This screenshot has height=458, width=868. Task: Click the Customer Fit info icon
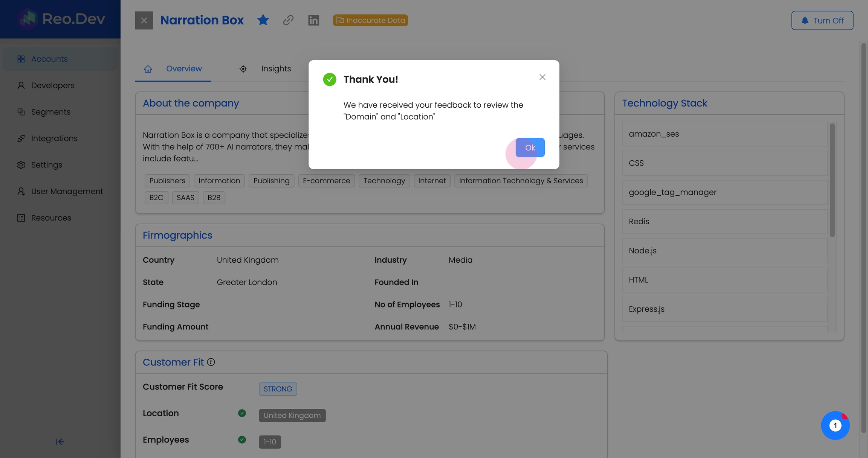[211, 362]
